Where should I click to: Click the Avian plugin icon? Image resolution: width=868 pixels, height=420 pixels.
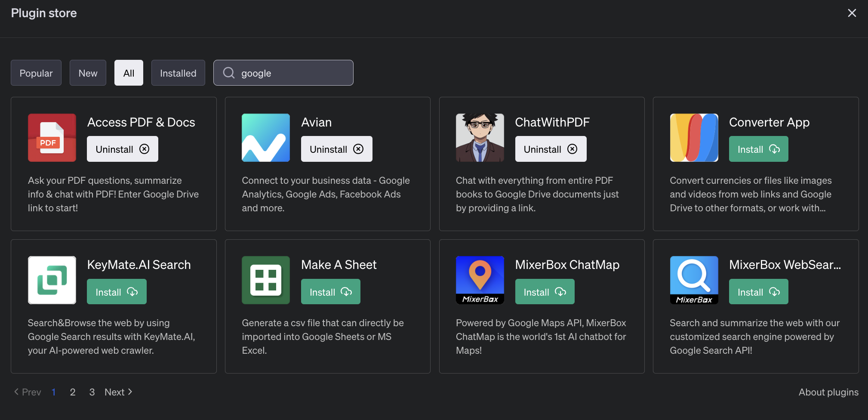click(265, 138)
